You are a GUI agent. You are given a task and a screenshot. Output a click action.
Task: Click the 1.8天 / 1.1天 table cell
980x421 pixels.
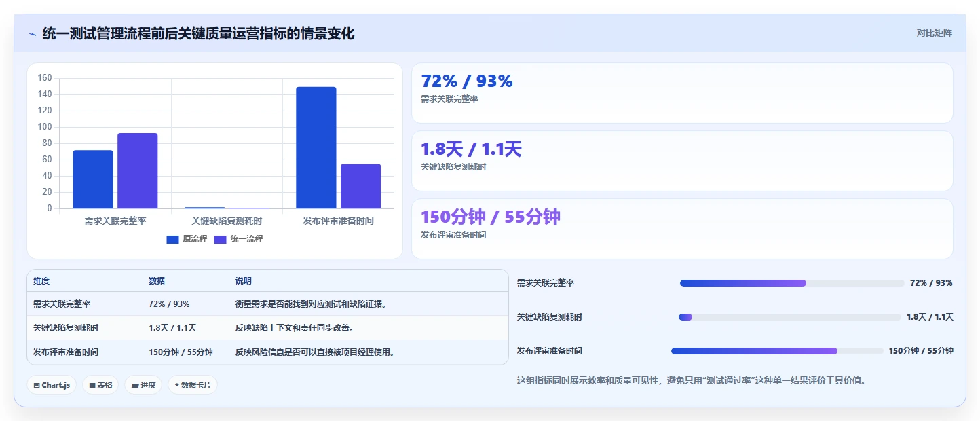coord(172,328)
